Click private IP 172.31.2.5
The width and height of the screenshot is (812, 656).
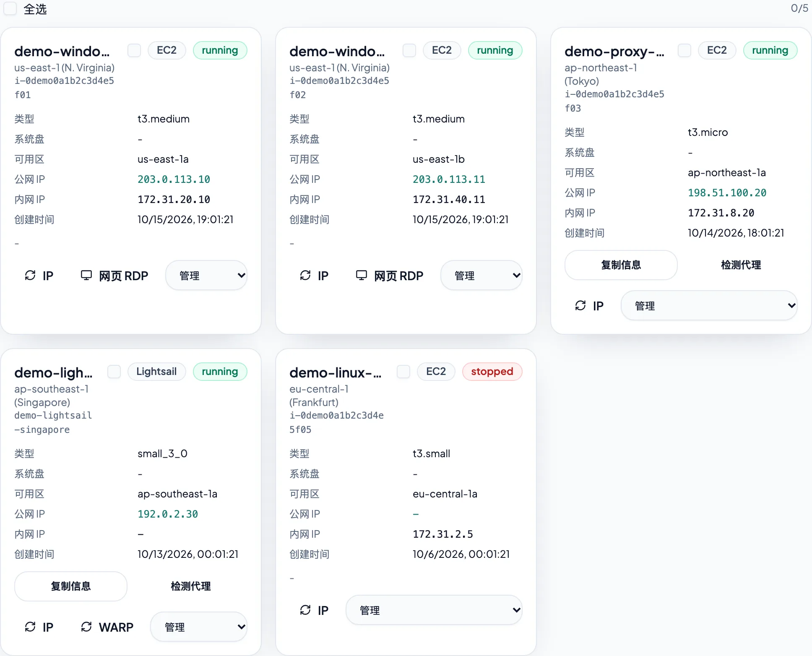click(x=443, y=534)
